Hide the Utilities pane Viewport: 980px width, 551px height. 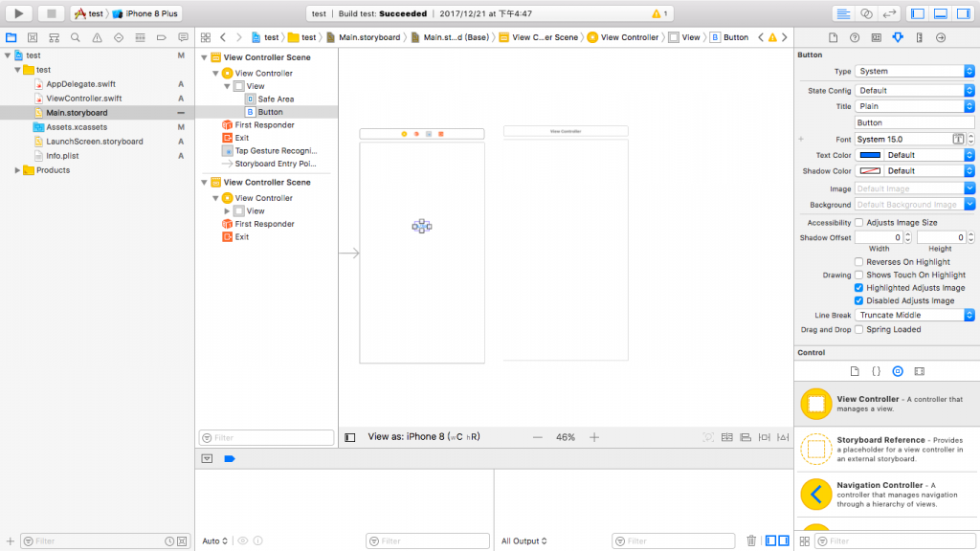[963, 13]
